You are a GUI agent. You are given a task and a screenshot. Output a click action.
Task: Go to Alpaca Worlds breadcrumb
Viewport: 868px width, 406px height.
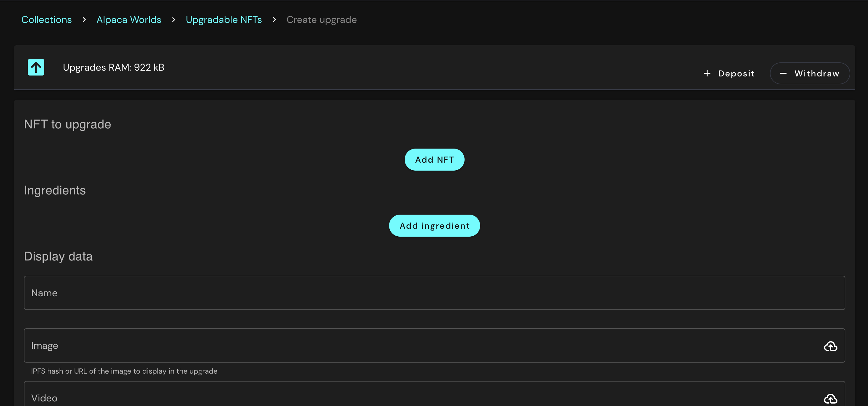tap(129, 20)
